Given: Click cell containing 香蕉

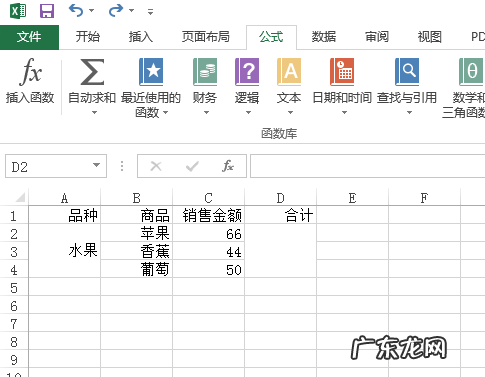Looking at the screenshot, I should [x=137, y=251].
